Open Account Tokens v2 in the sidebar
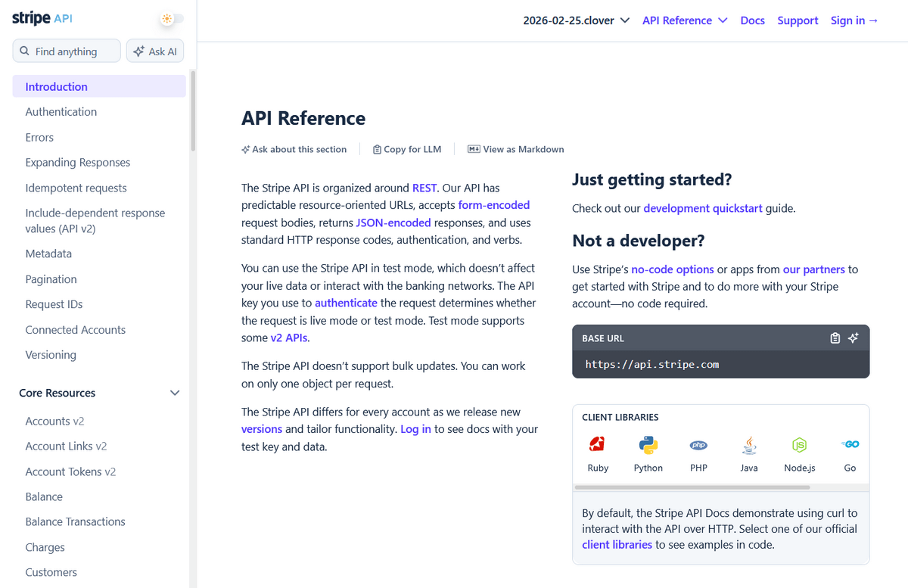 click(70, 471)
